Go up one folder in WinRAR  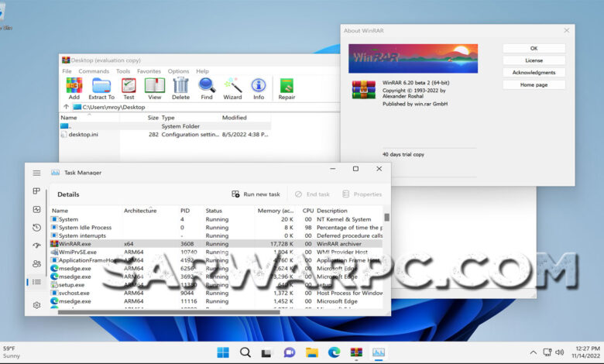pos(66,107)
